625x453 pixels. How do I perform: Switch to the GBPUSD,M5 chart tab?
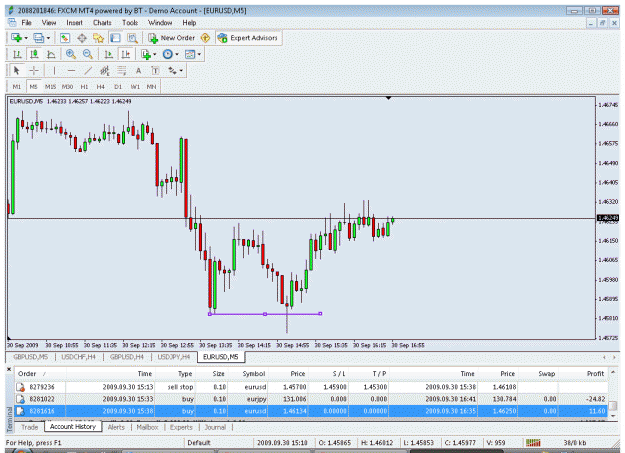click(x=30, y=357)
